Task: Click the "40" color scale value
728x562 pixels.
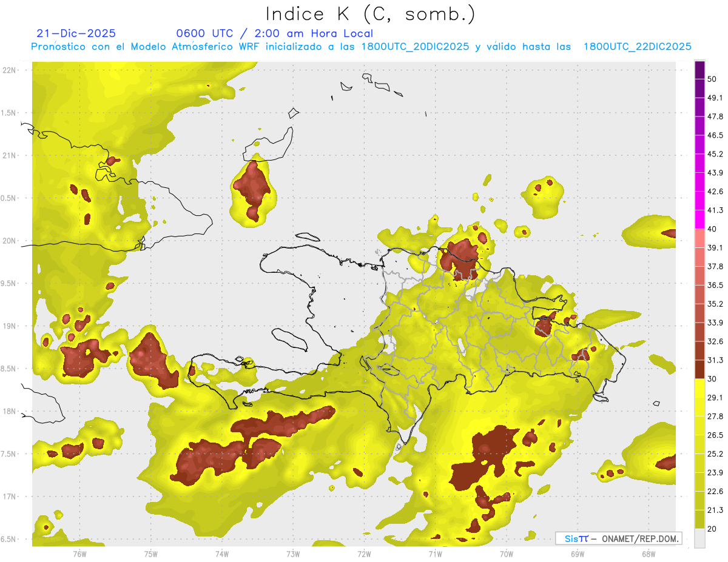Action: (x=712, y=229)
